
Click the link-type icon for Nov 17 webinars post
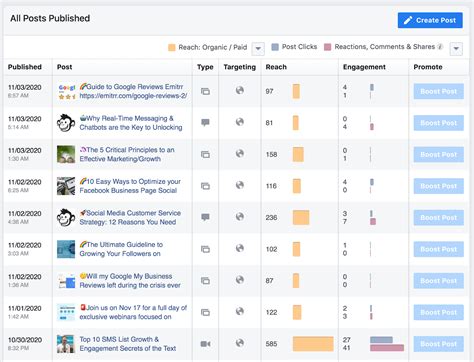click(x=205, y=312)
